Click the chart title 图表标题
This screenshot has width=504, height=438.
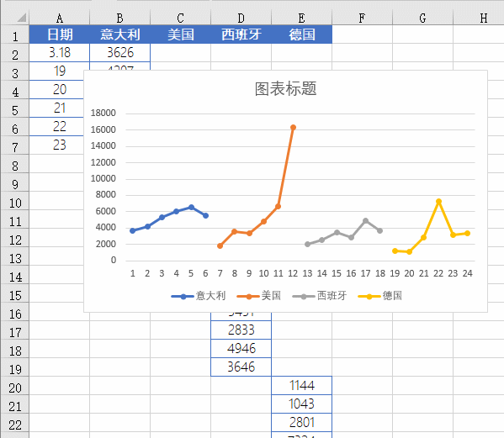[x=286, y=89]
